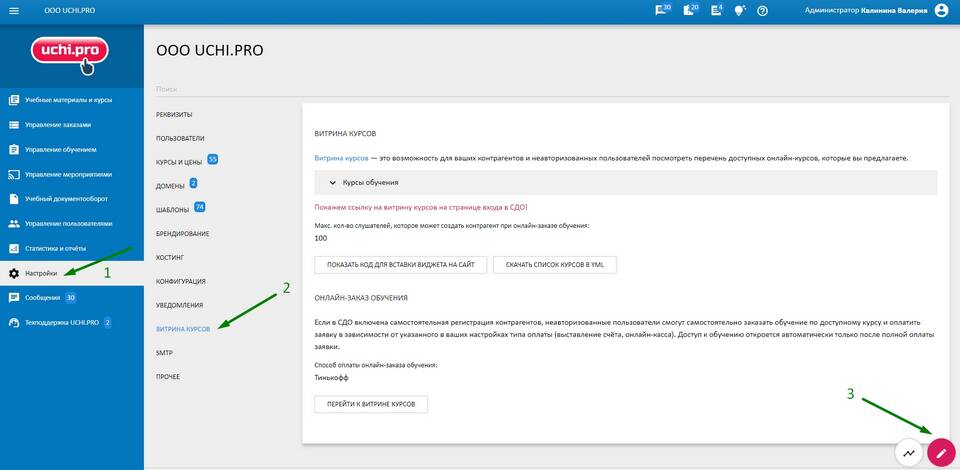Viewport: 960px width, 470px height.
Task: Expand the Курсы обучения section
Action: 626,182
